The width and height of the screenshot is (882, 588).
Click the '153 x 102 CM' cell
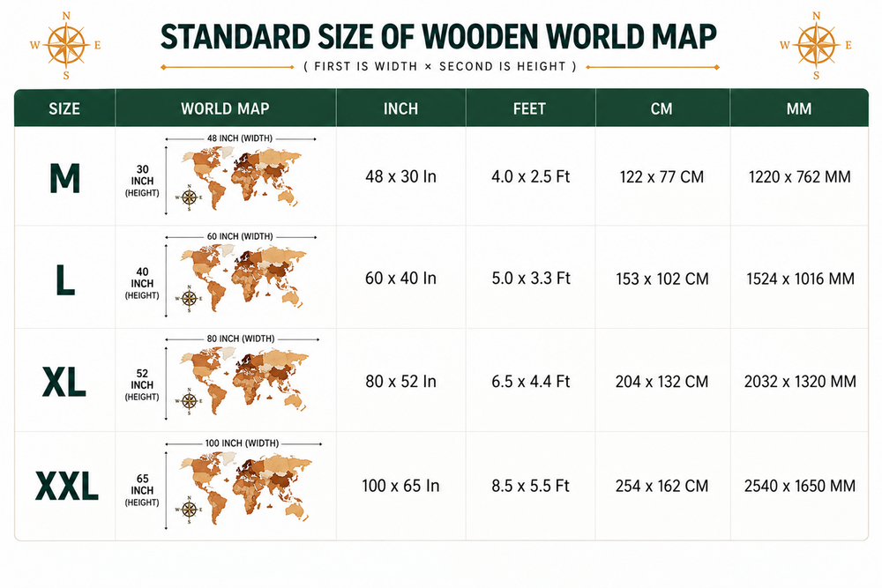coord(662,279)
